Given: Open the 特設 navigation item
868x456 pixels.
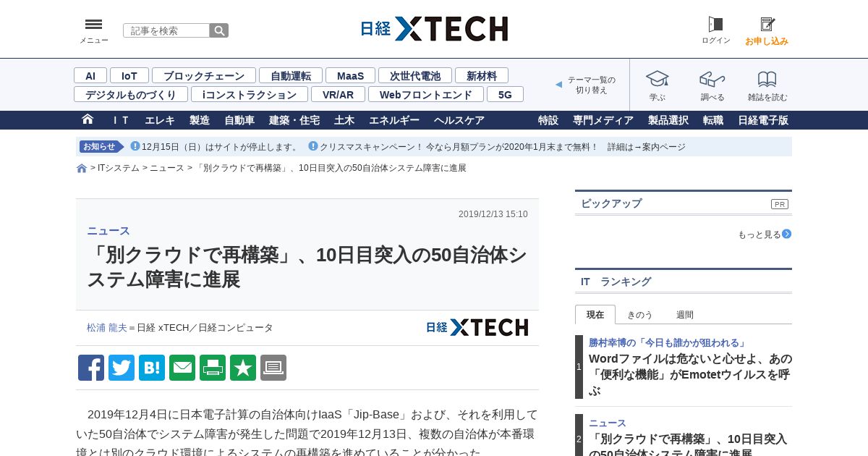Looking at the screenshot, I should [548, 120].
